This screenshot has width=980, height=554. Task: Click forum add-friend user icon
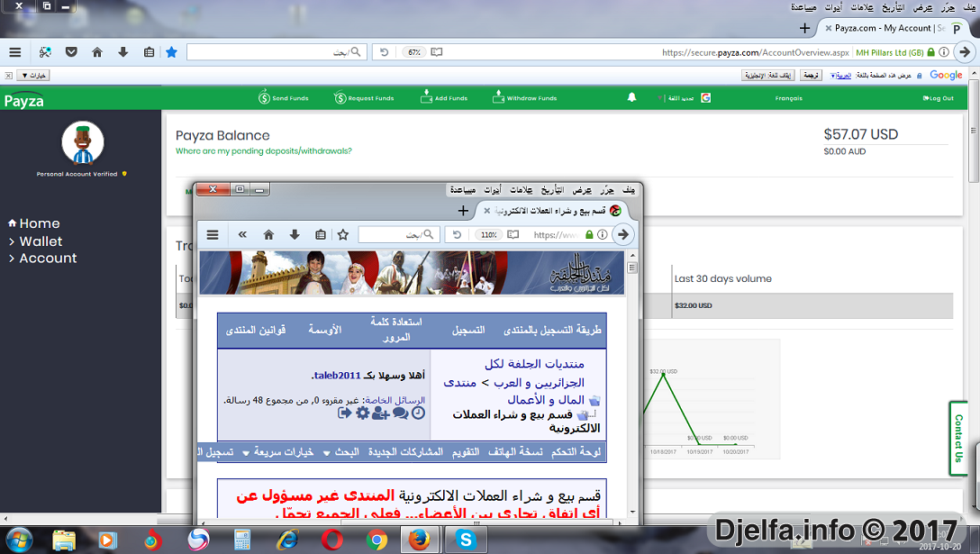point(381,413)
